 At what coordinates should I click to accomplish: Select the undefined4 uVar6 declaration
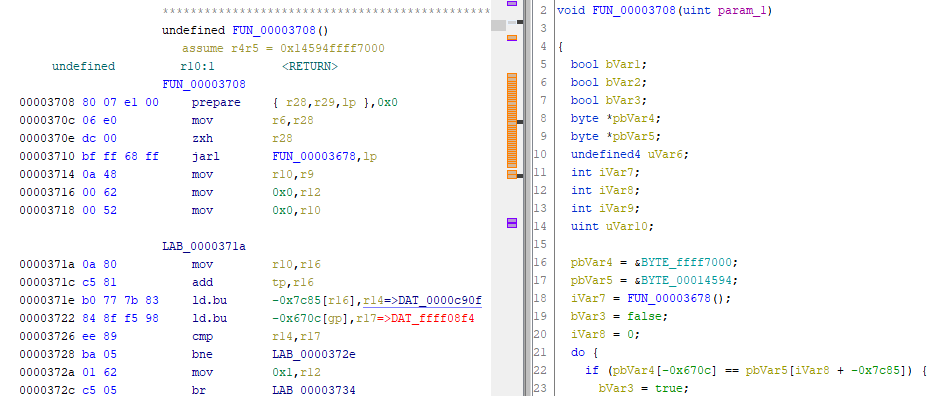630,154
